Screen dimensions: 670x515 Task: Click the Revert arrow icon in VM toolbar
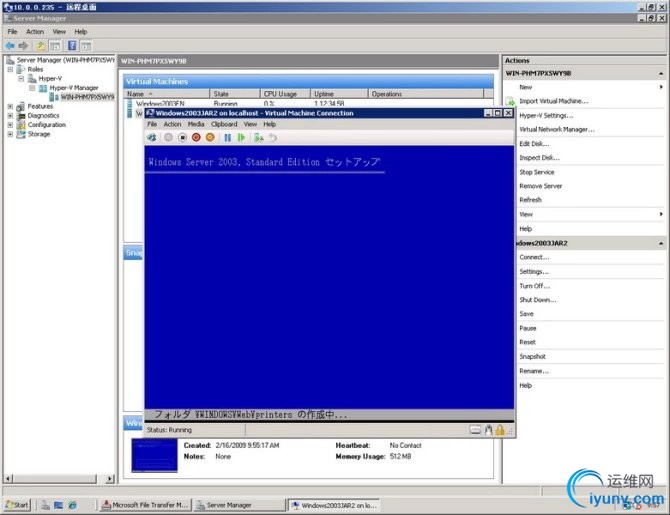click(x=273, y=138)
